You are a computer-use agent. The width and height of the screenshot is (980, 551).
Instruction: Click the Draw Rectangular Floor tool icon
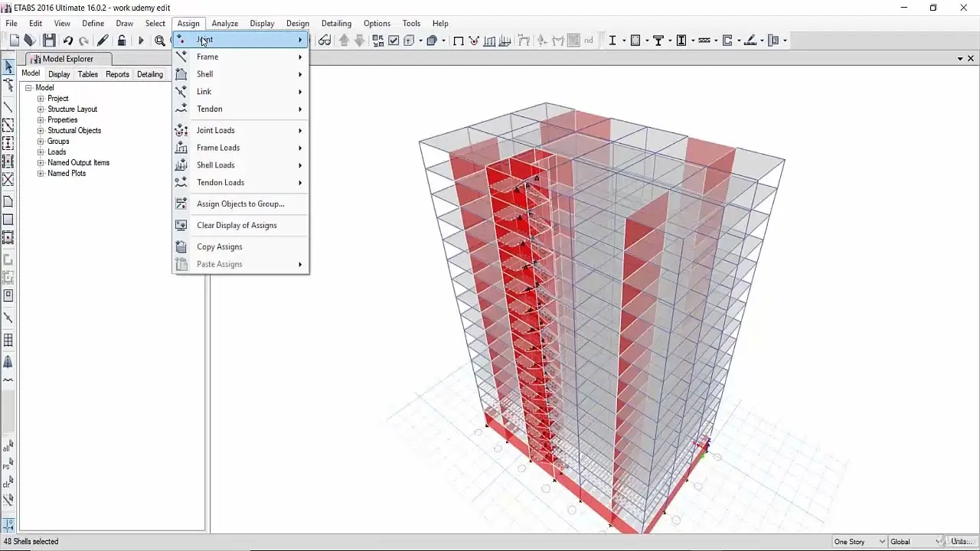8,220
